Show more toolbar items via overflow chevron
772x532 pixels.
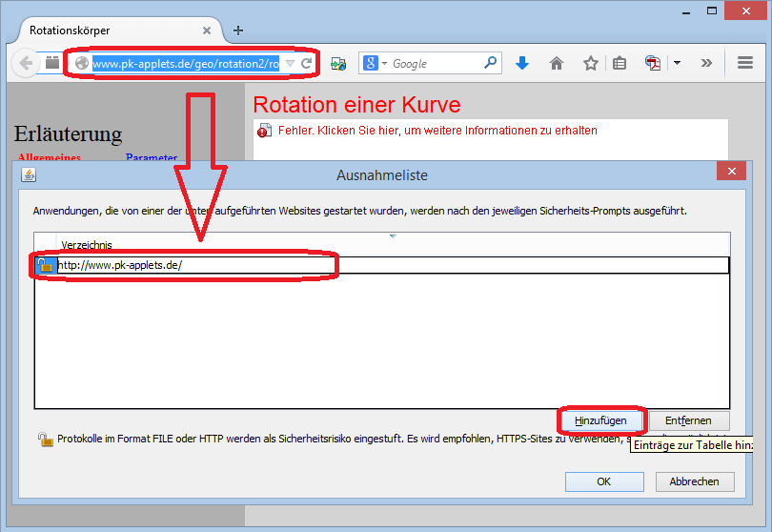click(706, 64)
